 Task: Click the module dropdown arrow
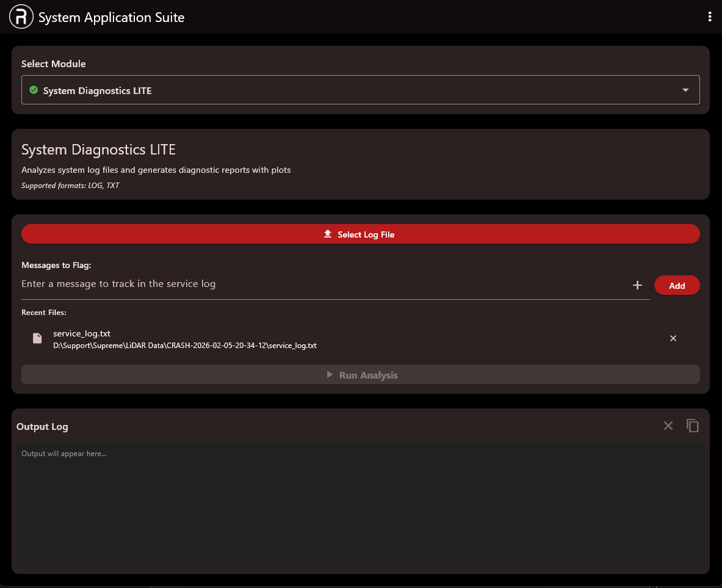pyautogui.click(x=685, y=90)
